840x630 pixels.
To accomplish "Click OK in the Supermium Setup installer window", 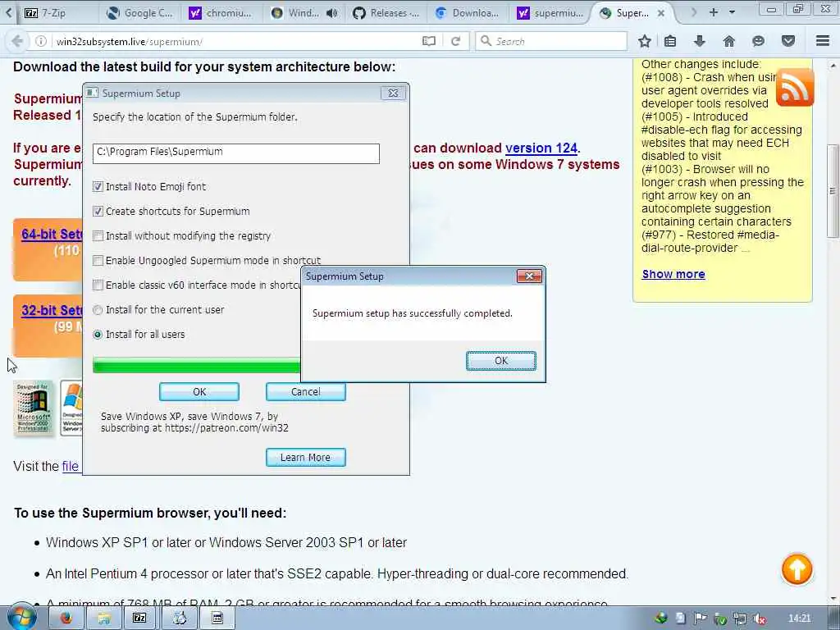I will click(x=199, y=391).
